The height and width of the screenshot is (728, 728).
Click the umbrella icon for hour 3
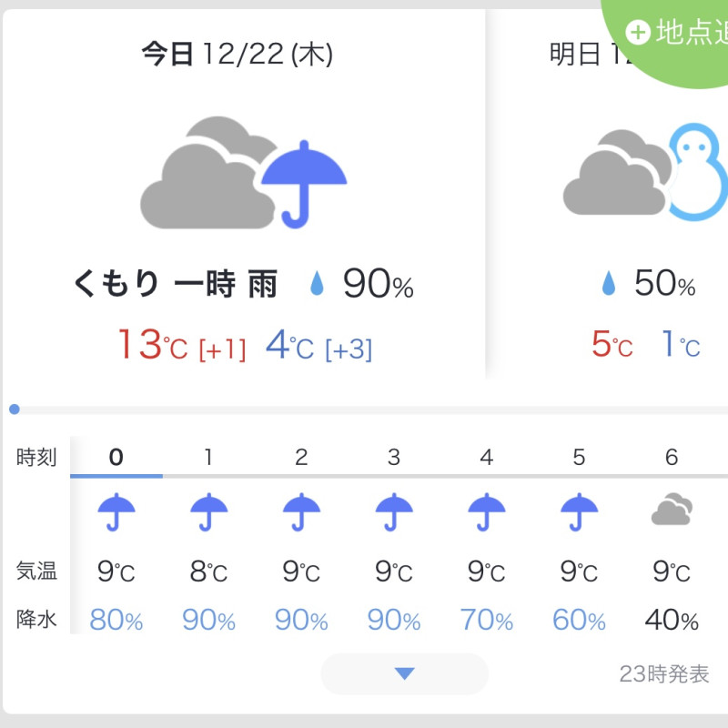coord(394,511)
